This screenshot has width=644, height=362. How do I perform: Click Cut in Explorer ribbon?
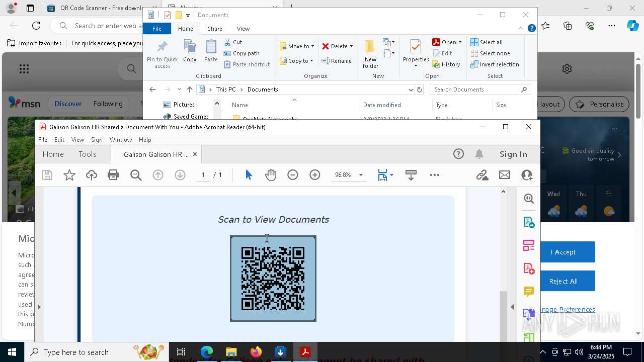[233, 42]
